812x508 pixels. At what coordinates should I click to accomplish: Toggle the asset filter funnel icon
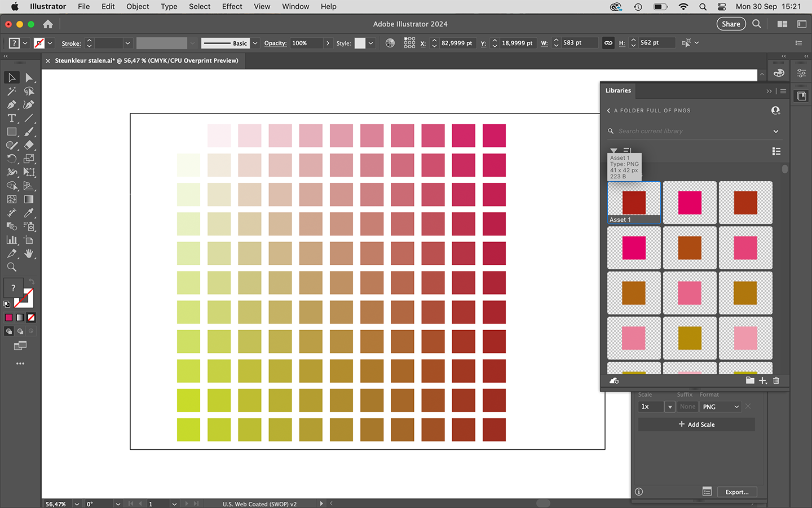[x=614, y=151]
